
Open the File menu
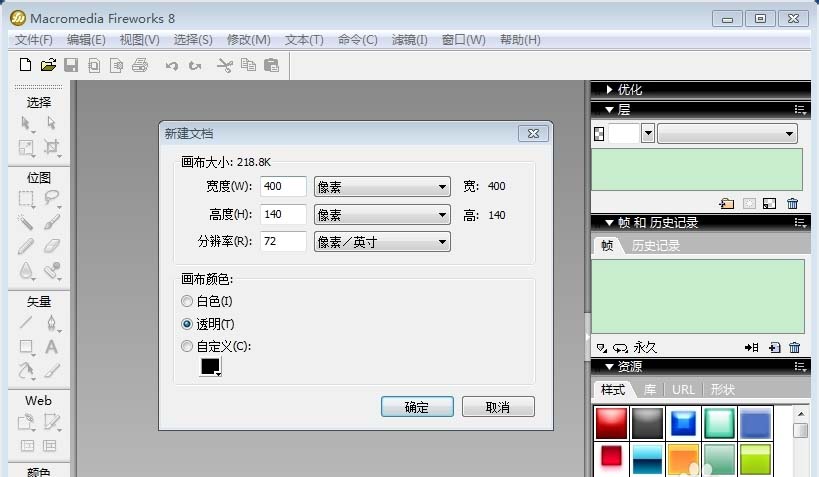pos(33,40)
